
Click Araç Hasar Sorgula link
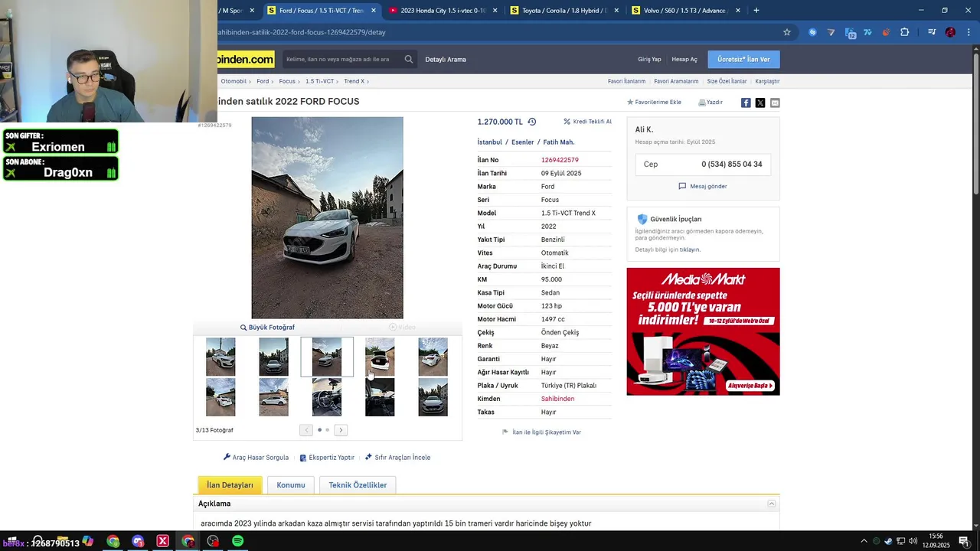(x=256, y=457)
